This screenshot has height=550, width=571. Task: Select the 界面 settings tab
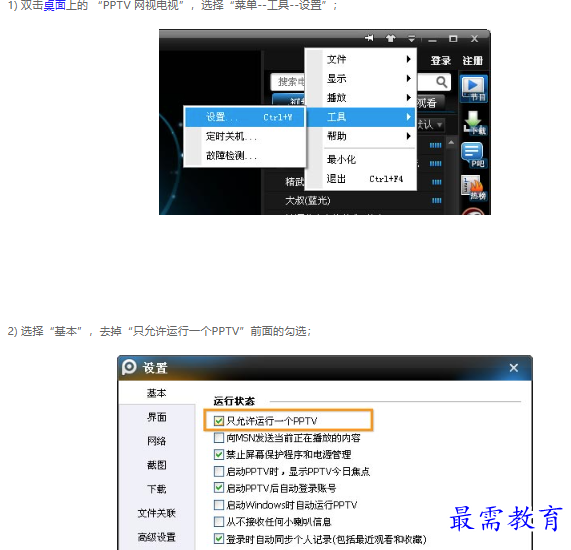(x=157, y=417)
